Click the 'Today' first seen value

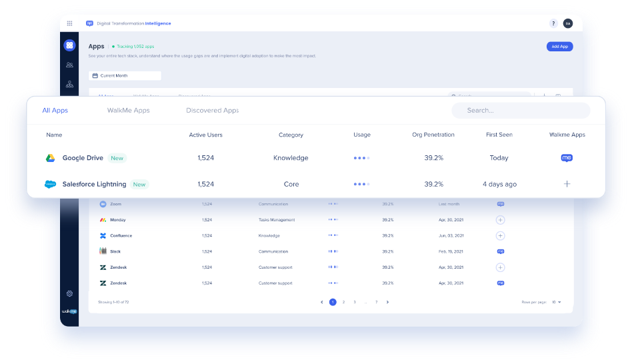pos(499,158)
